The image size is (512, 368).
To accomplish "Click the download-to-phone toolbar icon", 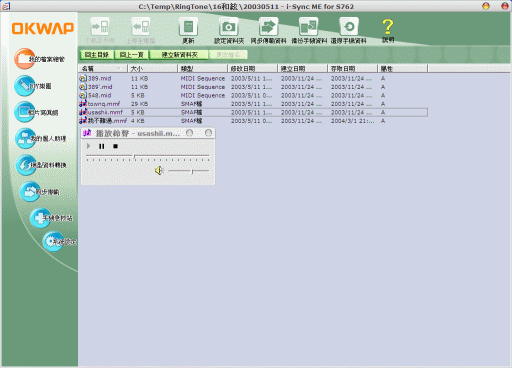I will click(100, 26).
